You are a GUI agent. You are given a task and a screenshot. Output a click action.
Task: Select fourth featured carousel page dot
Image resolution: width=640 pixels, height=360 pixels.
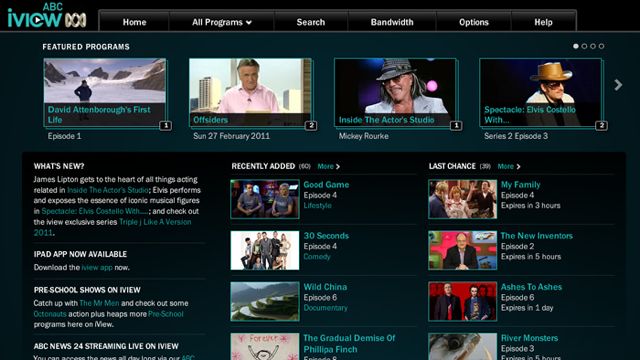pyautogui.click(x=601, y=46)
